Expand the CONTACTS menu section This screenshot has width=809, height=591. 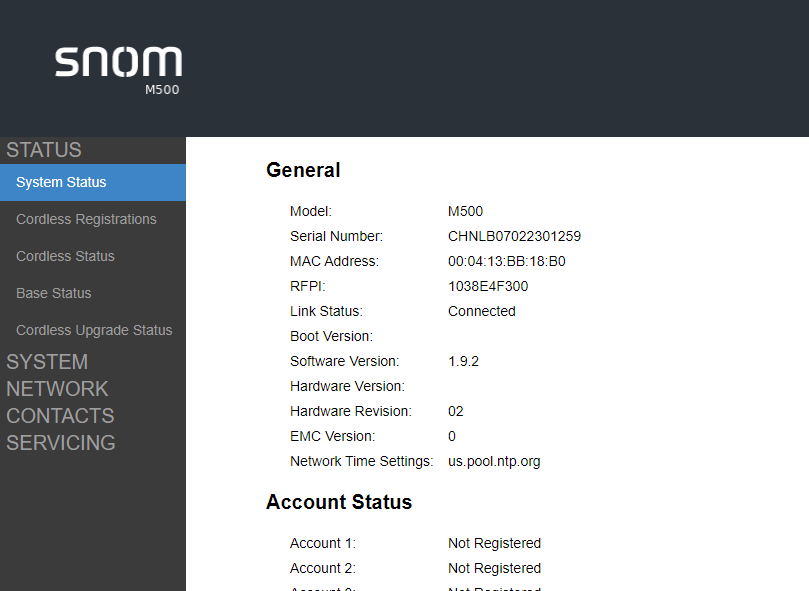click(x=60, y=416)
